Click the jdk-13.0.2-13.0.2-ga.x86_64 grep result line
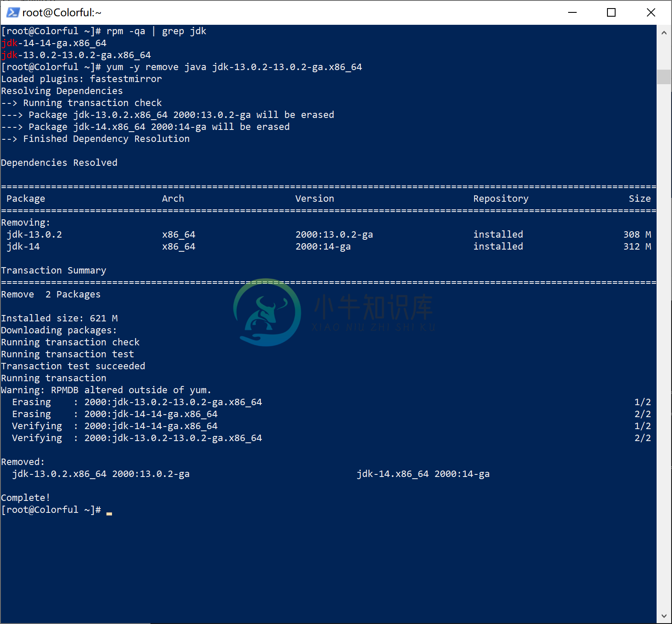The image size is (672, 624). [76, 55]
